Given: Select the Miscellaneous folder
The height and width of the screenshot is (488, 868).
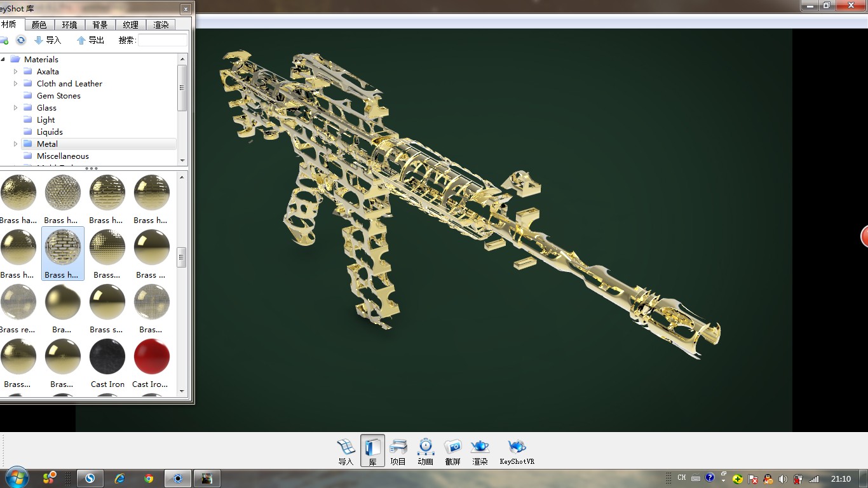Looking at the screenshot, I should pos(62,156).
